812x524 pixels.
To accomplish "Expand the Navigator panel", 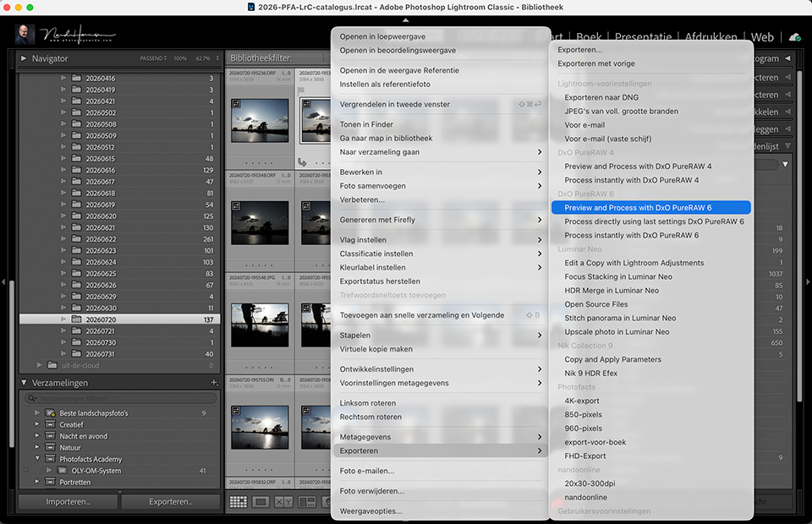I will tap(24, 58).
